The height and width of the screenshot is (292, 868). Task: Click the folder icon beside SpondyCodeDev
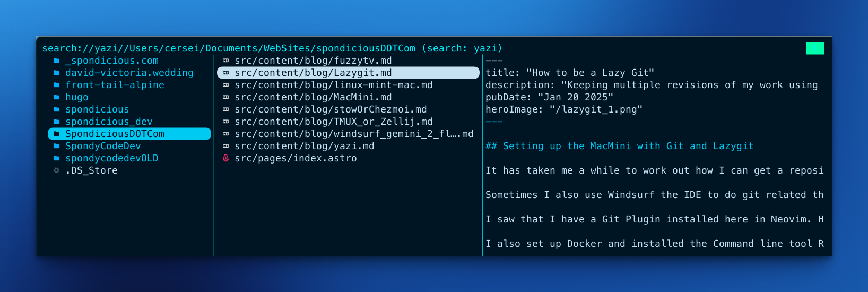tap(56, 146)
